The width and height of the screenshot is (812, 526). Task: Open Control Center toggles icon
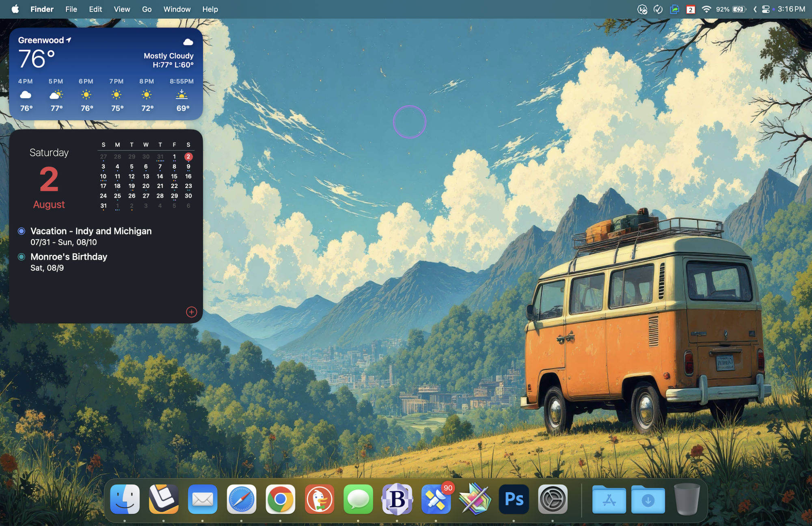tap(766, 9)
